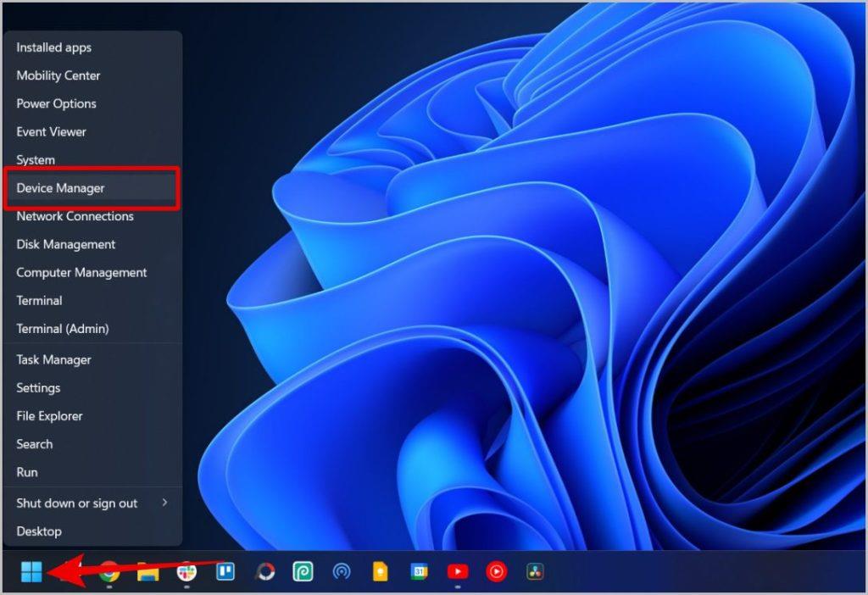This screenshot has height=595, width=868.
Task: Expand the Shut down or sign out submenu
Action: (92, 503)
